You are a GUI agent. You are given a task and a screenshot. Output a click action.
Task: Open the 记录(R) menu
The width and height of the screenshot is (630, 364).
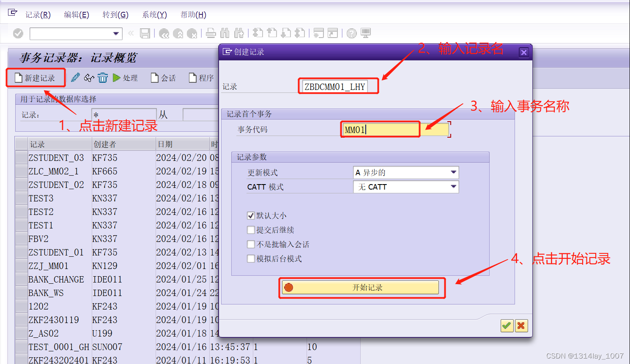coord(38,15)
